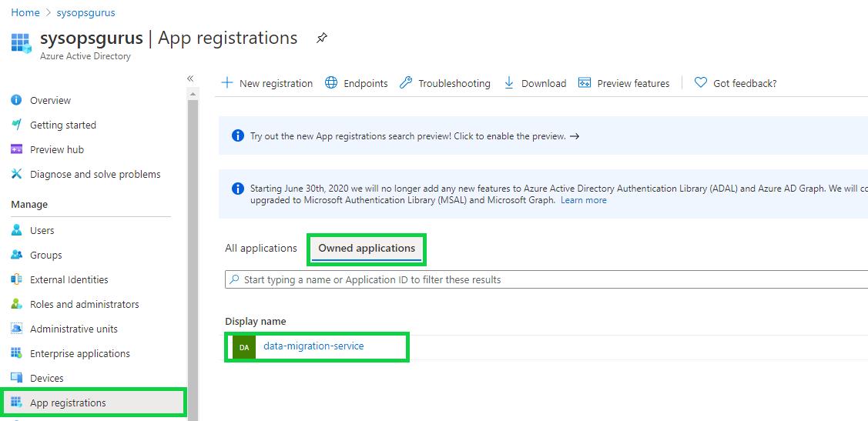Viewport: 868px width, 421px height.
Task: Click the application filter search box
Action: click(x=546, y=279)
